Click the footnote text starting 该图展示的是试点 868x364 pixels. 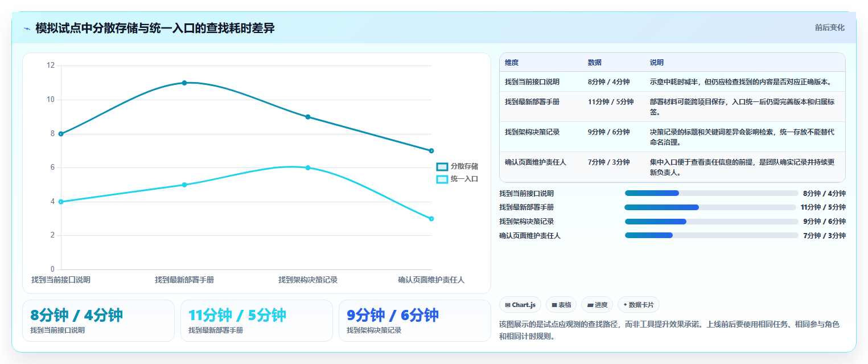click(x=669, y=330)
